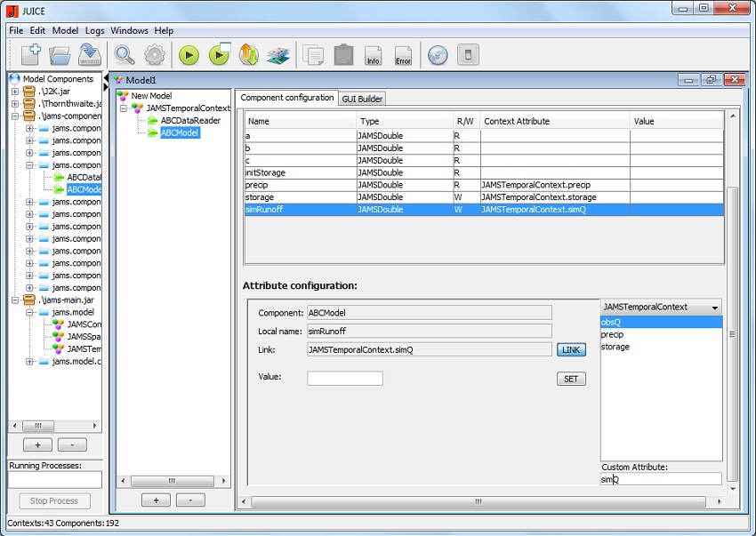Click the map layers toolbar icon

coord(278,55)
